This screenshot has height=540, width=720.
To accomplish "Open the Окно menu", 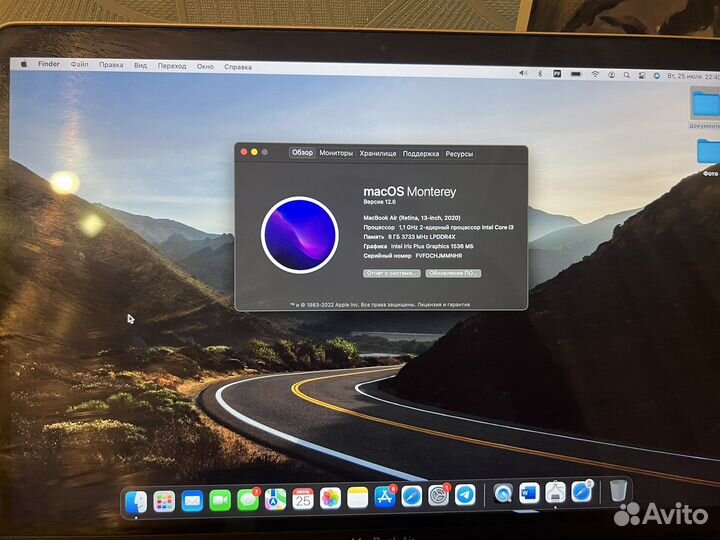I will point(205,67).
